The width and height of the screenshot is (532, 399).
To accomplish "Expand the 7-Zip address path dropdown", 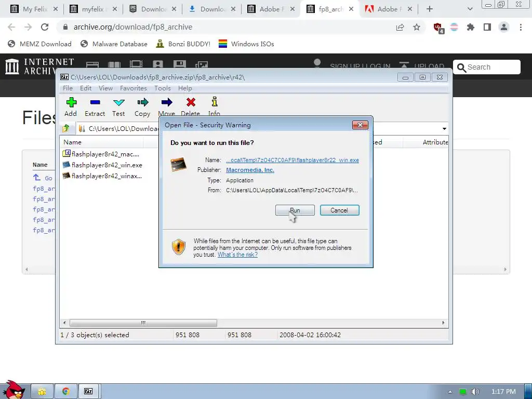I will (444, 129).
